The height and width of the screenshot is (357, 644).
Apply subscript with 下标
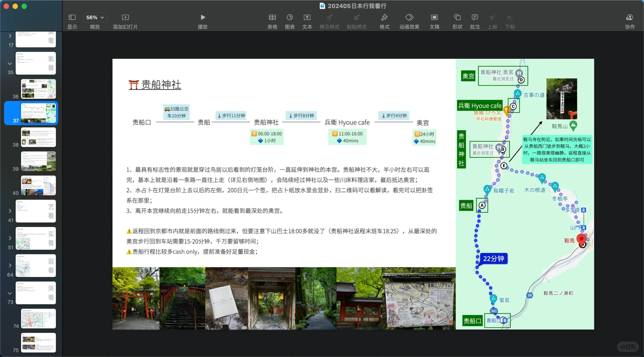(510, 20)
